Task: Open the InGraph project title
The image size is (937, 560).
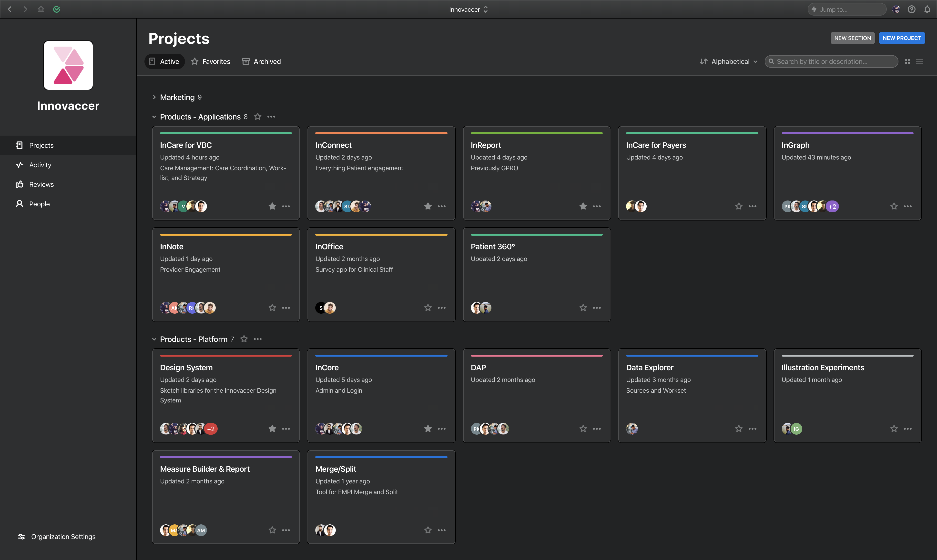Action: click(795, 145)
